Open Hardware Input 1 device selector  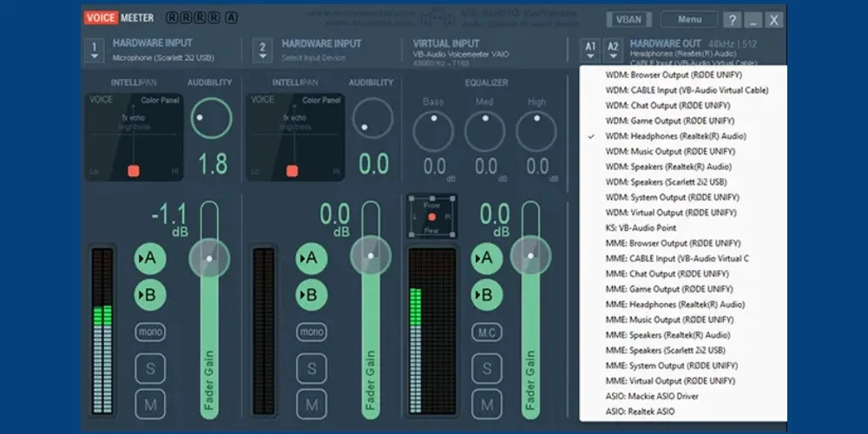coord(94,49)
